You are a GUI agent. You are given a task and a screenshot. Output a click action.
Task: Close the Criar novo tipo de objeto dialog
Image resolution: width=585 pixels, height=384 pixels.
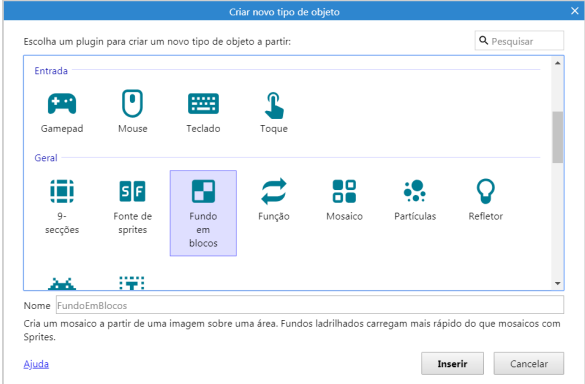(575, 11)
